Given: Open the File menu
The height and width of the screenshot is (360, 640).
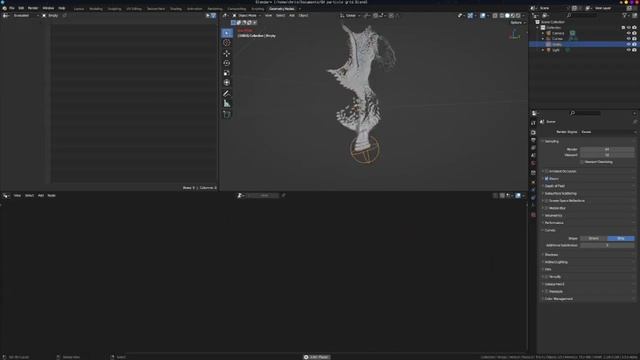Looking at the screenshot, I should point(12,8).
